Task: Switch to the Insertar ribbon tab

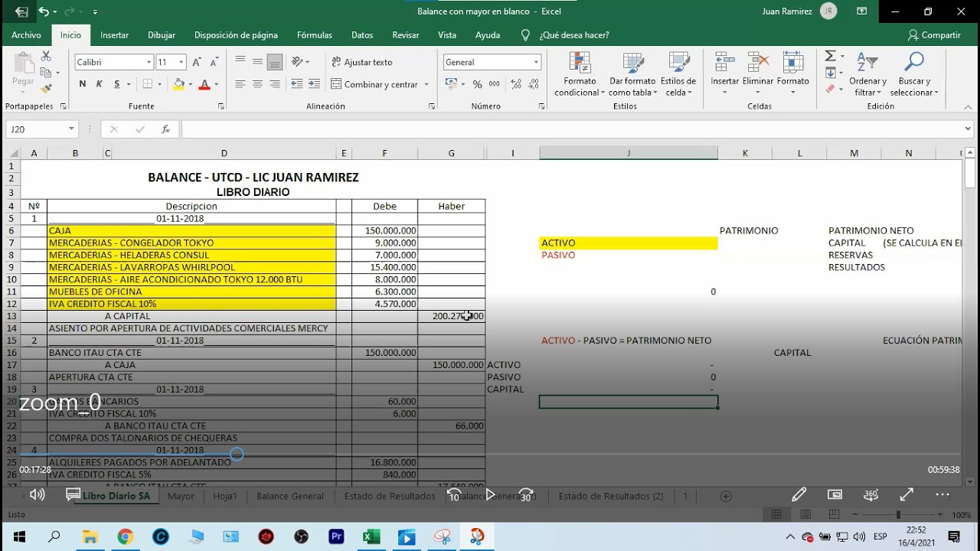Action: pos(115,35)
